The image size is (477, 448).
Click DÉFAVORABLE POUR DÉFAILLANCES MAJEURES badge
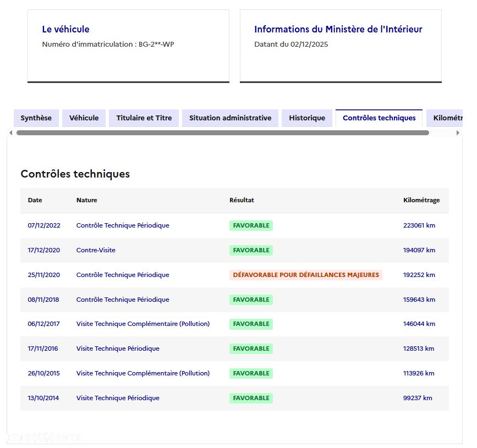point(306,275)
